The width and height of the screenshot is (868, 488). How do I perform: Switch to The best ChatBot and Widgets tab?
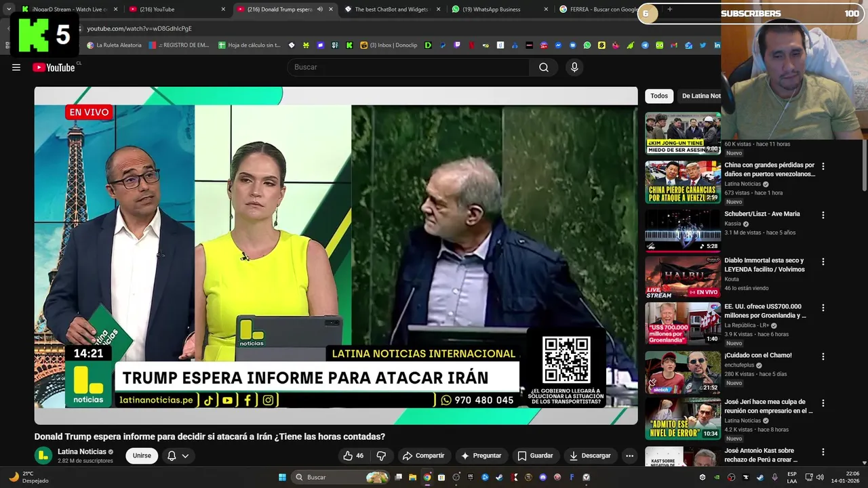tap(393, 9)
